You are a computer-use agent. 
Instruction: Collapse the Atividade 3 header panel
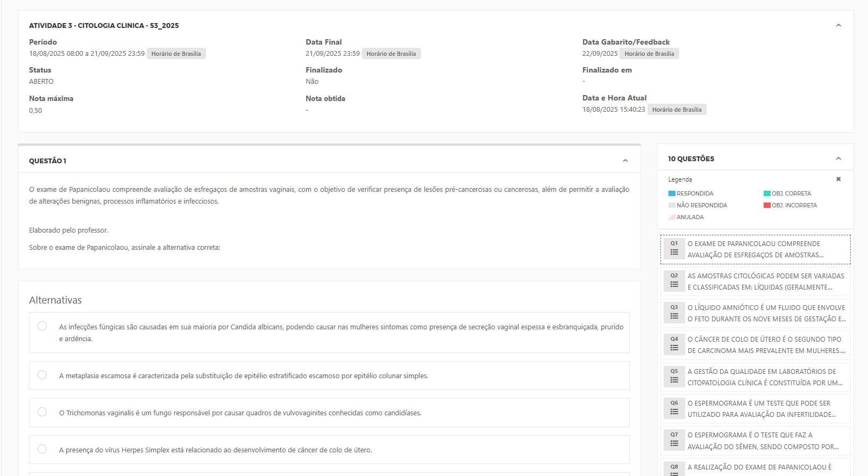[838, 25]
